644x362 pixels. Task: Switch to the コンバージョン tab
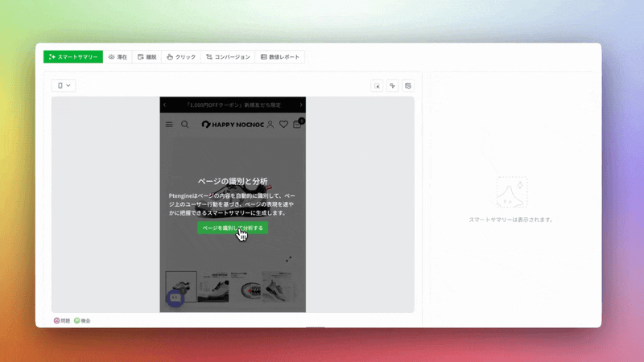click(228, 57)
